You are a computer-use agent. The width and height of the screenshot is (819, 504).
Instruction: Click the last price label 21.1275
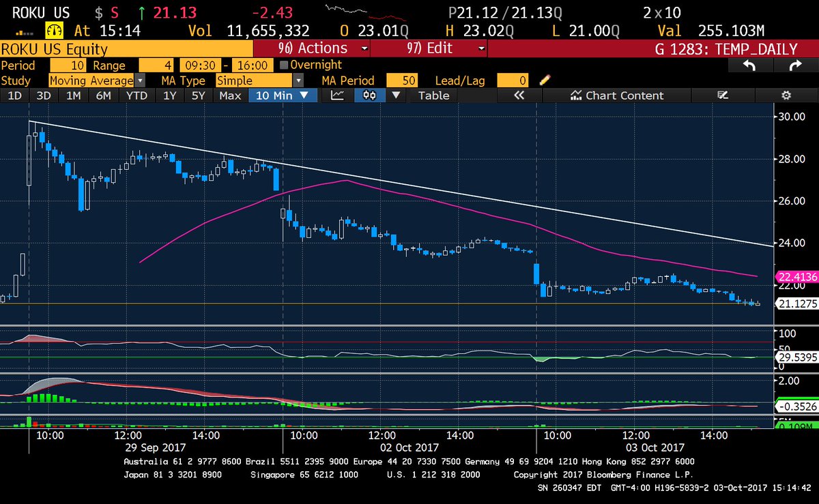[798, 303]
